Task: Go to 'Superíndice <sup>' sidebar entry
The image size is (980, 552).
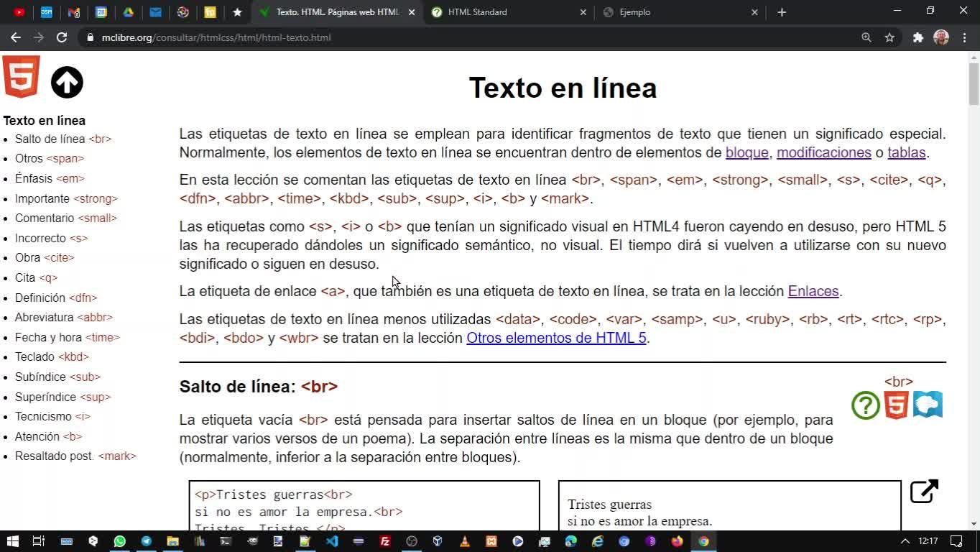Action: tap(63, 397)
